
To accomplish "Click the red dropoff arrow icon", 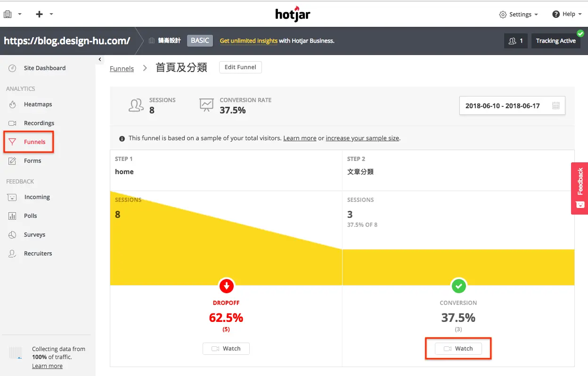I will [227, 286].
